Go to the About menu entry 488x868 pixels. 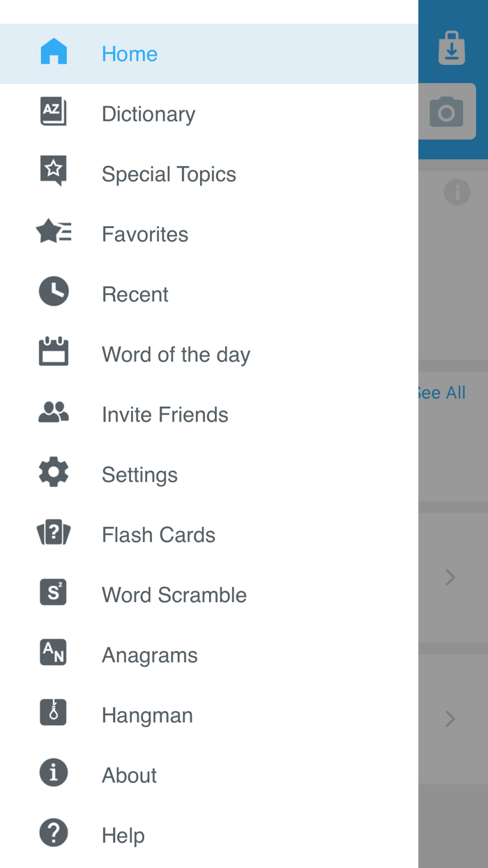(129, 775)
